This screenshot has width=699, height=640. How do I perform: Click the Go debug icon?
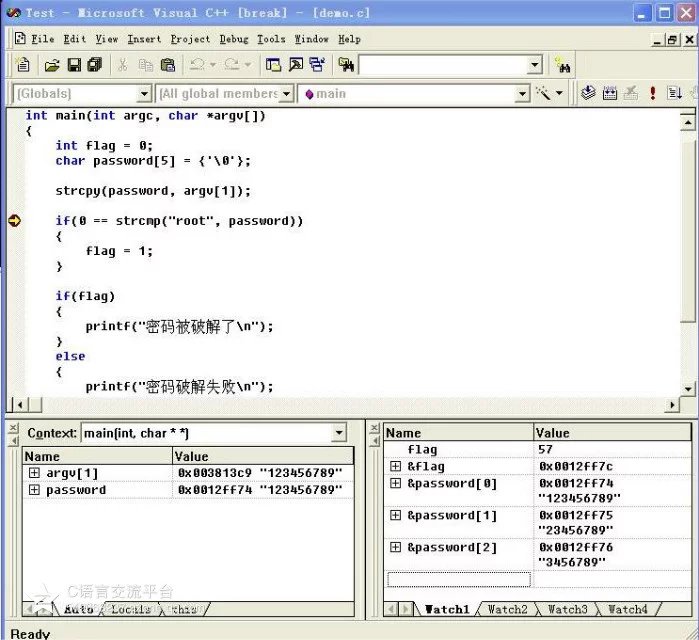674,93
